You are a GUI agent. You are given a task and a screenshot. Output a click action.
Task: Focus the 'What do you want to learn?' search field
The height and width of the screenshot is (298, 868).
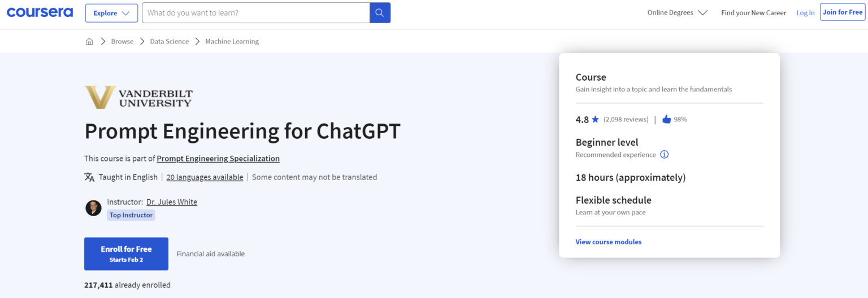point(255,13)
